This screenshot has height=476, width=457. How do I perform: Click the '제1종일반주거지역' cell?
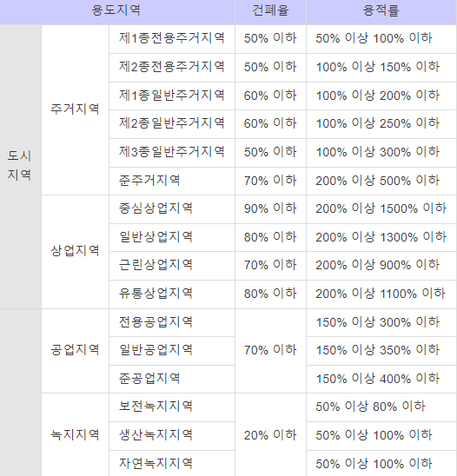point(172,96)
